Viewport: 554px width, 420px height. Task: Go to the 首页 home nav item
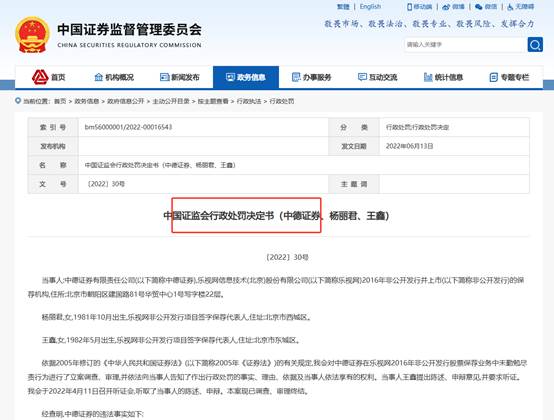49,77
